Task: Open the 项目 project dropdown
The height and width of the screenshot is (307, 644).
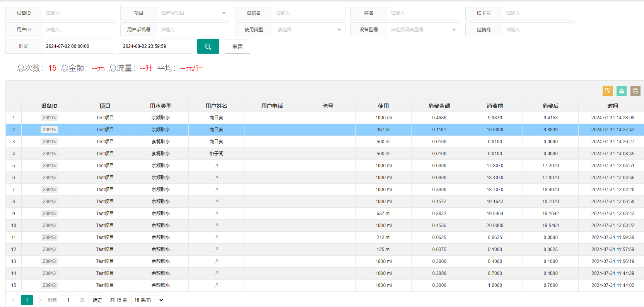Action: click(x=193, y=13)
